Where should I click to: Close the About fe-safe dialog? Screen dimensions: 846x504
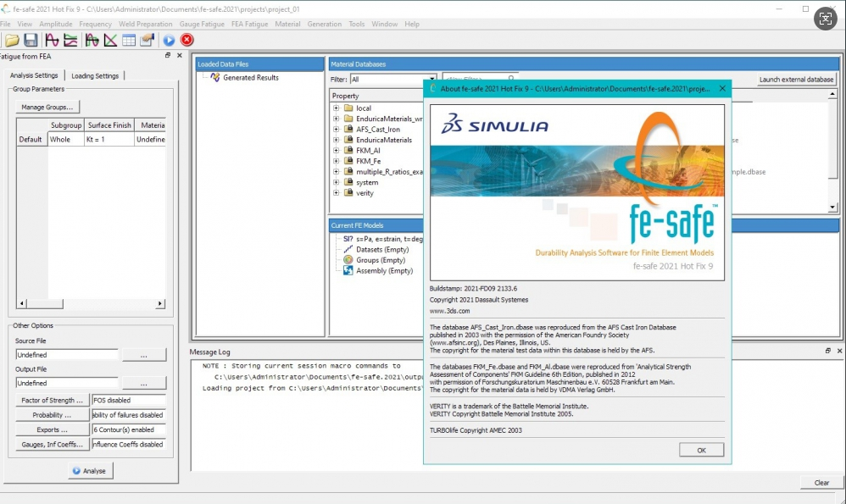pos(722,88)
